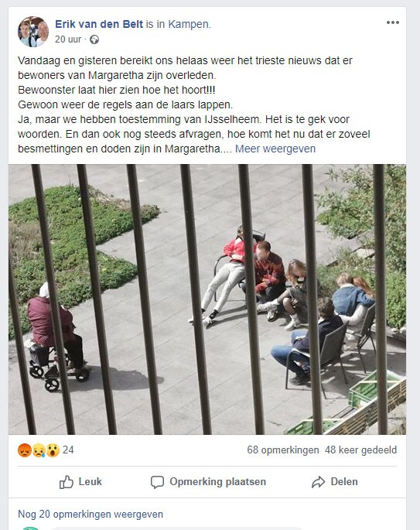View the 48 keer gedeeld shares
420x530 pixels.
pos(361,450)
